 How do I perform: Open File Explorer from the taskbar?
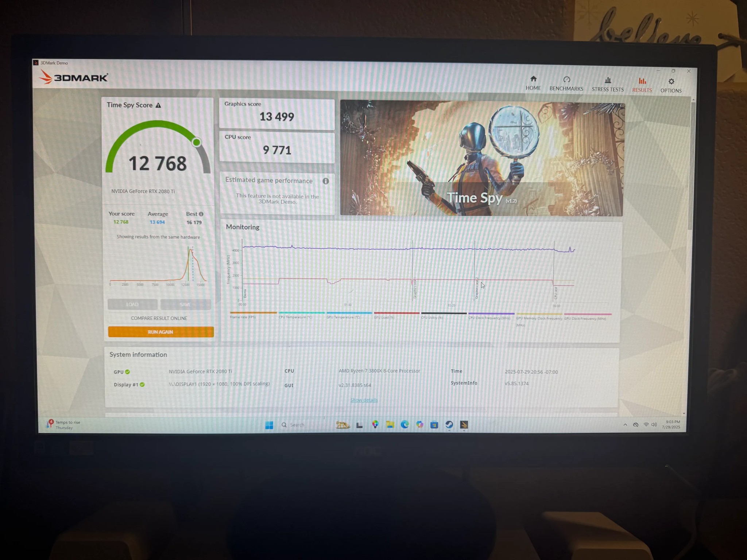390,425
